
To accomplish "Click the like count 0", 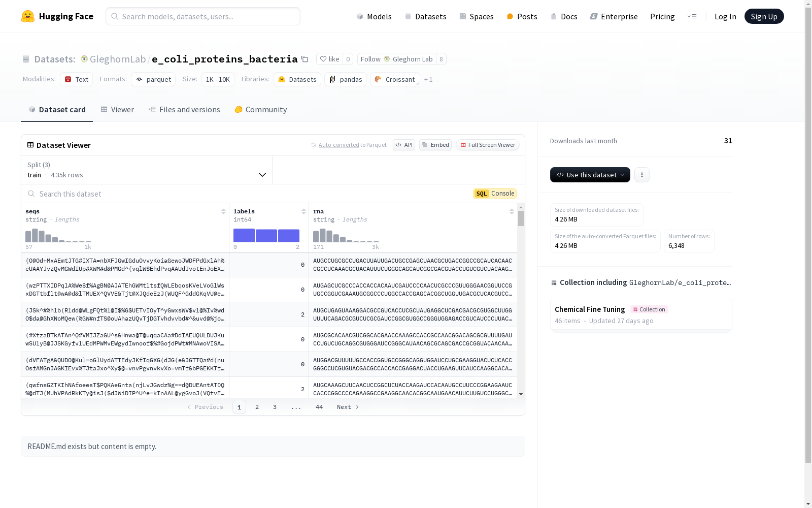I will (x=348, y=59).
